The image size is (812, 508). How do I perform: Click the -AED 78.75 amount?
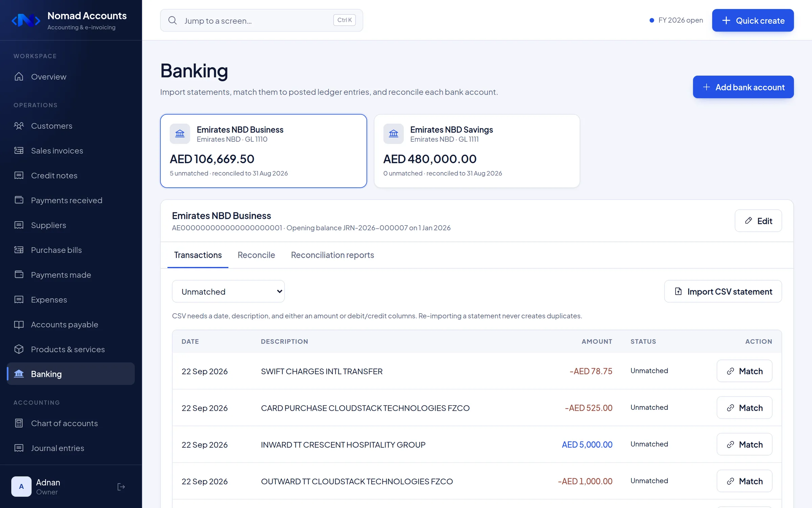591,371
